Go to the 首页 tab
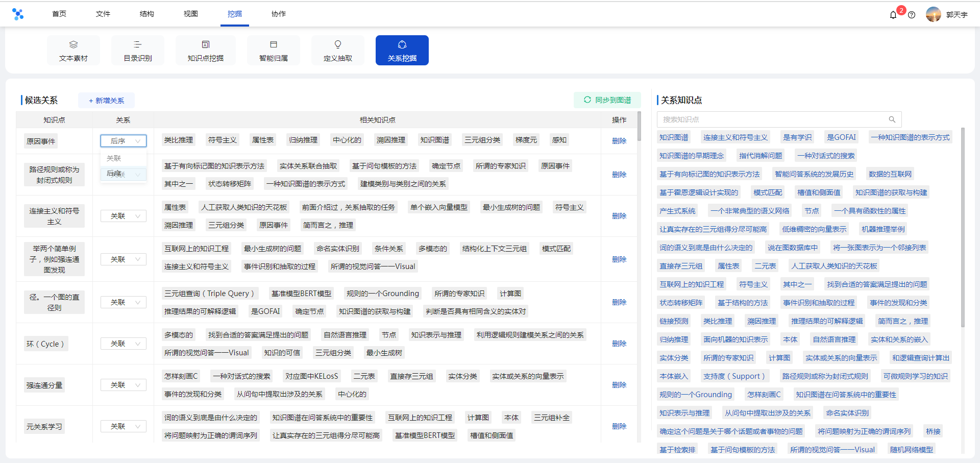This screenshot has height=463, width=980. pos(59,14)
